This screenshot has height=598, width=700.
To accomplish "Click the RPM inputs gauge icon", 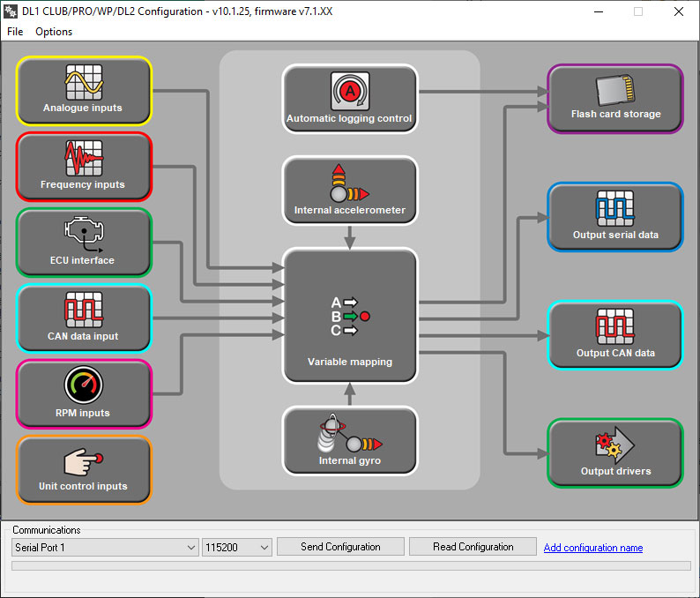I will [x=84, y=385].
